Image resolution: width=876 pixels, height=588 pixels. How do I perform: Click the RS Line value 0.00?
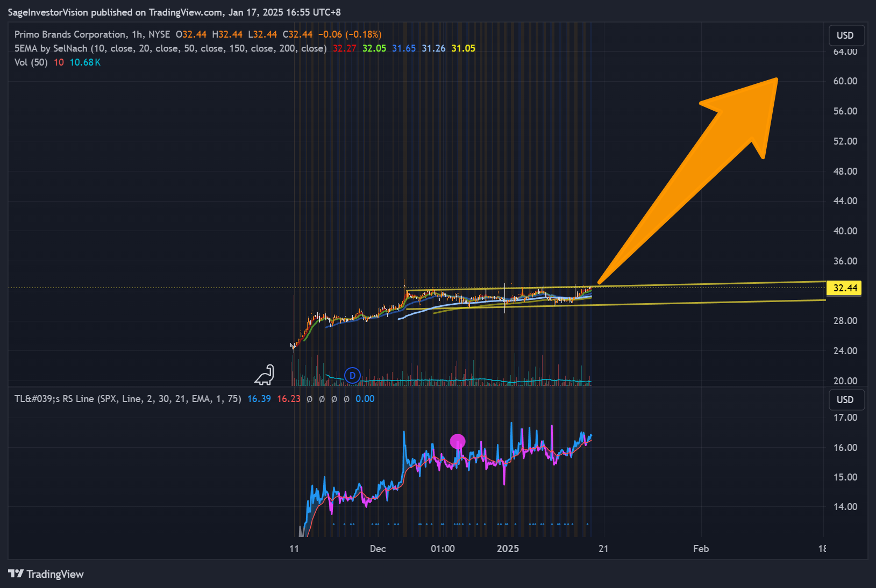coord(365,399)
